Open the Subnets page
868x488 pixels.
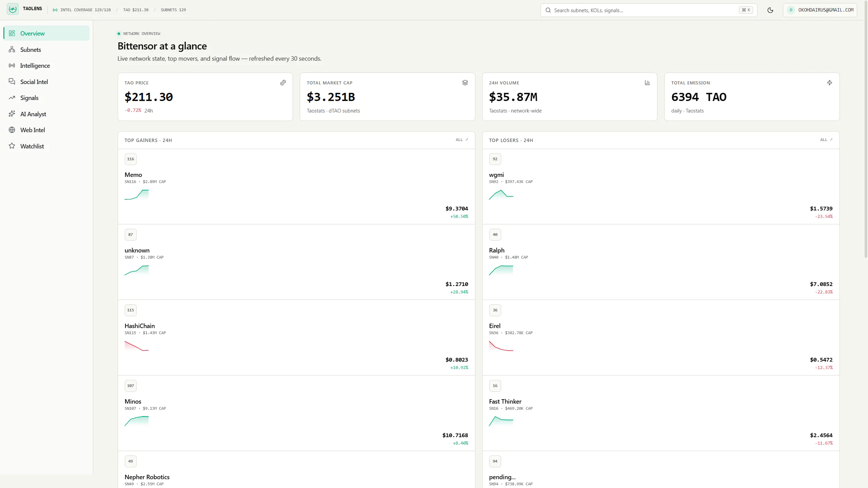(46, 49)
